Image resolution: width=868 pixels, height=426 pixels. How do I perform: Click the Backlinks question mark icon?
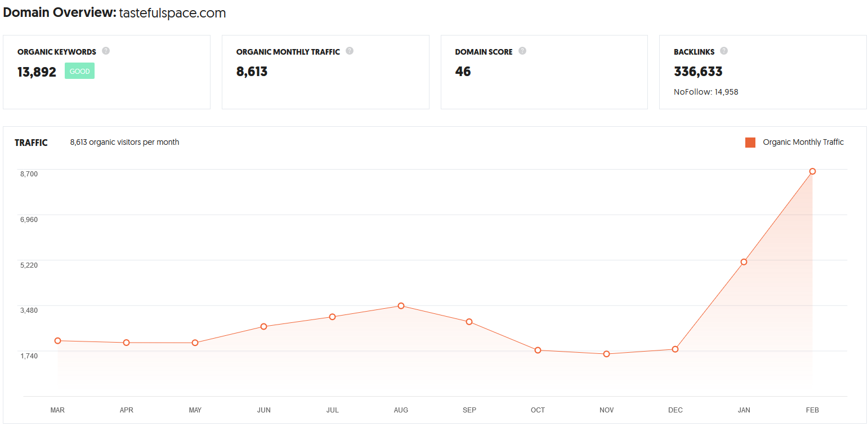[724, 51]
